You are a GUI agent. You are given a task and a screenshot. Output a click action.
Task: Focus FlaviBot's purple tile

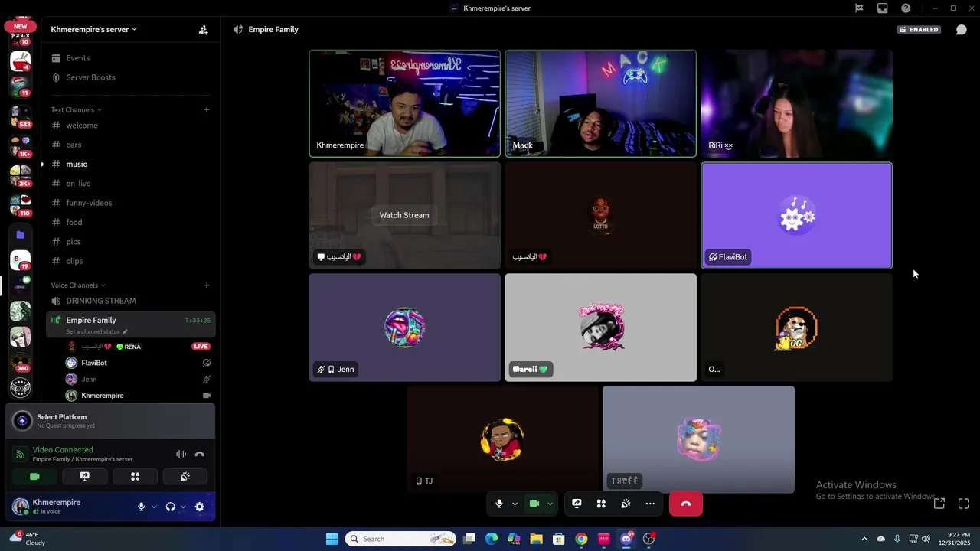tap(796, 215)
